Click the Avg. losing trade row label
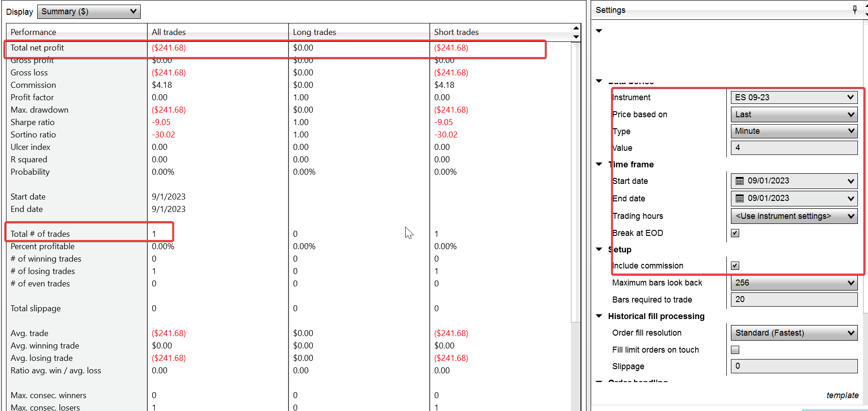The image size is (868, 411). tap(41, 358)
